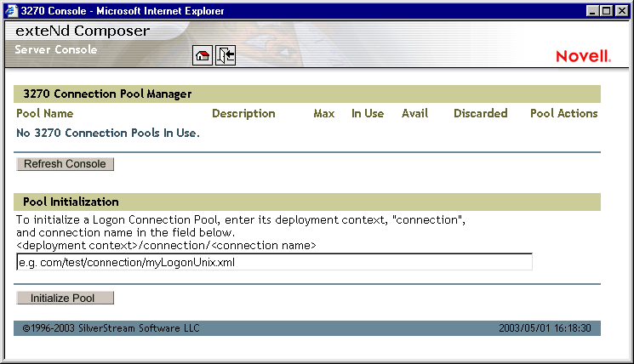Click the logout door-arrow icon
This screenshot has height=364, width=634.
(x=226, y=55)
